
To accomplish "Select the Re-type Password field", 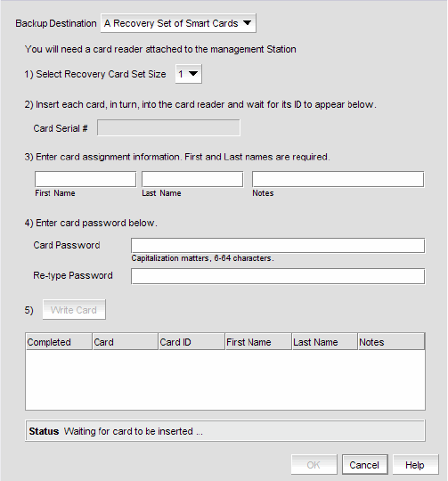I will coord(278,276).
